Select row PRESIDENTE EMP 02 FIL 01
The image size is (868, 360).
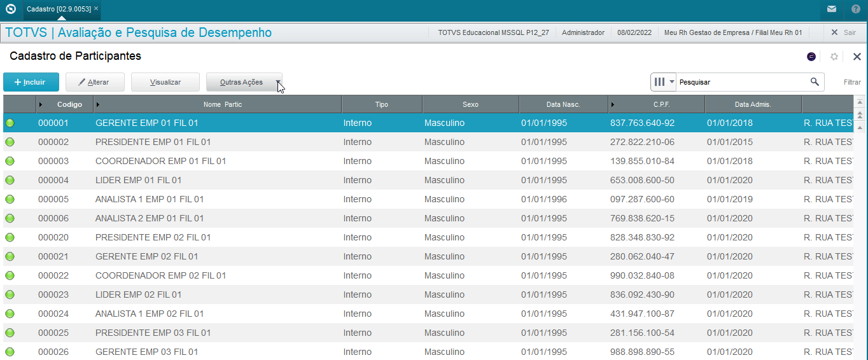point(428,237)
